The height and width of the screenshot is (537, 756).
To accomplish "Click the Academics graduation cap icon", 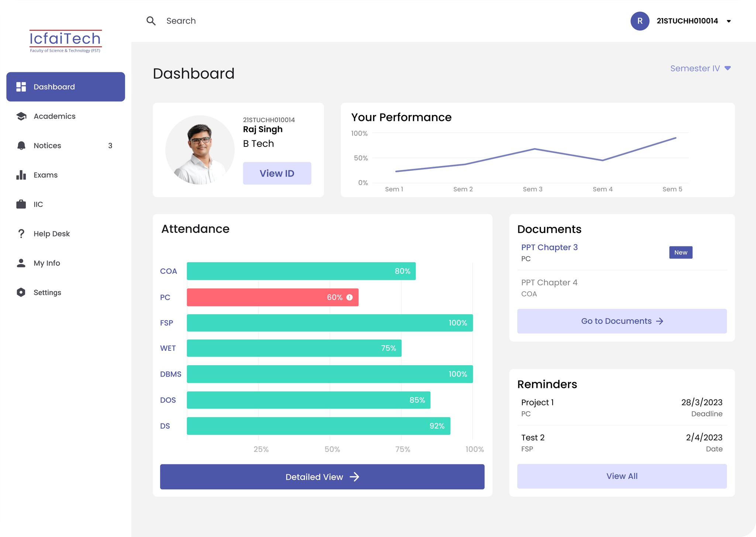I will 21,116.
